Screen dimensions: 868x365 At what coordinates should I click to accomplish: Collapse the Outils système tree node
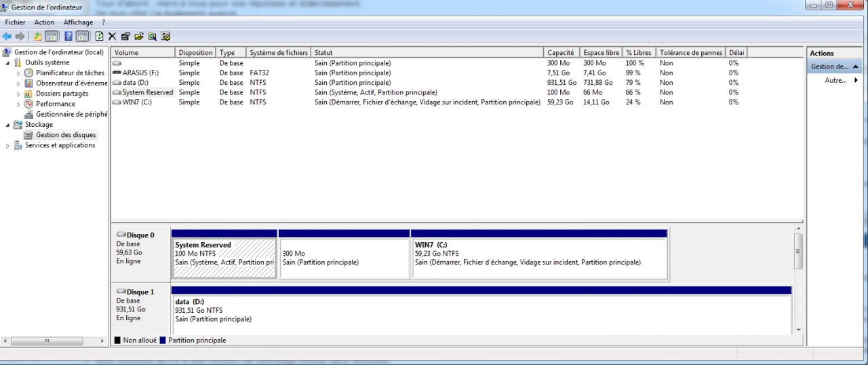(x=8, y=62)
